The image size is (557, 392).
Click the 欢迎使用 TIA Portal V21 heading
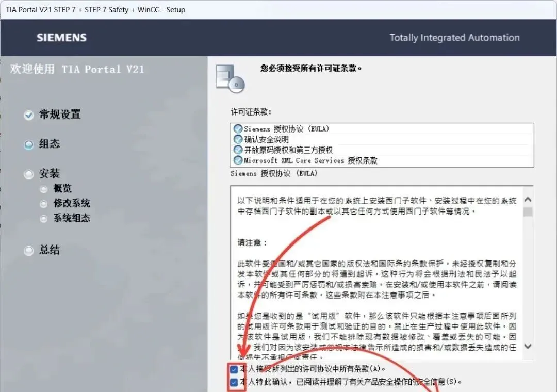(77, 69)
